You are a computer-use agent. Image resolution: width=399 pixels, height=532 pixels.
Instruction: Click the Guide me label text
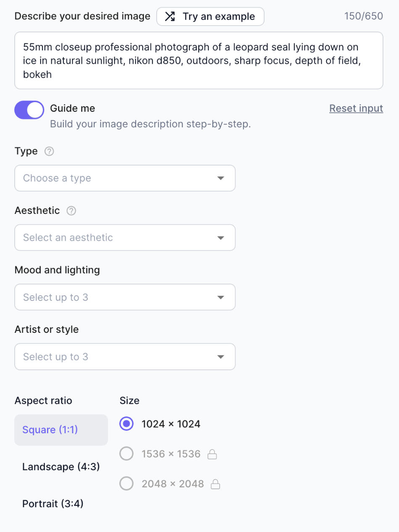73,108
